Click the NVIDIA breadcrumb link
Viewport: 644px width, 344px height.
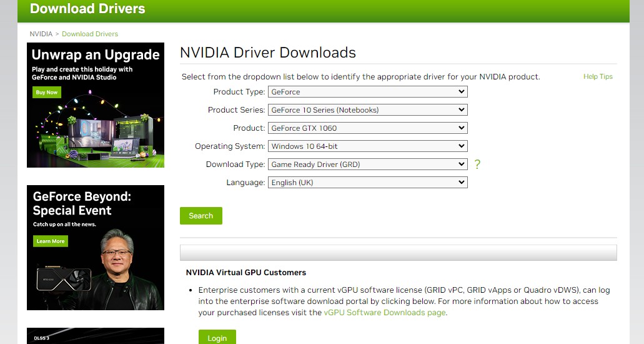[x=41, y=34]
